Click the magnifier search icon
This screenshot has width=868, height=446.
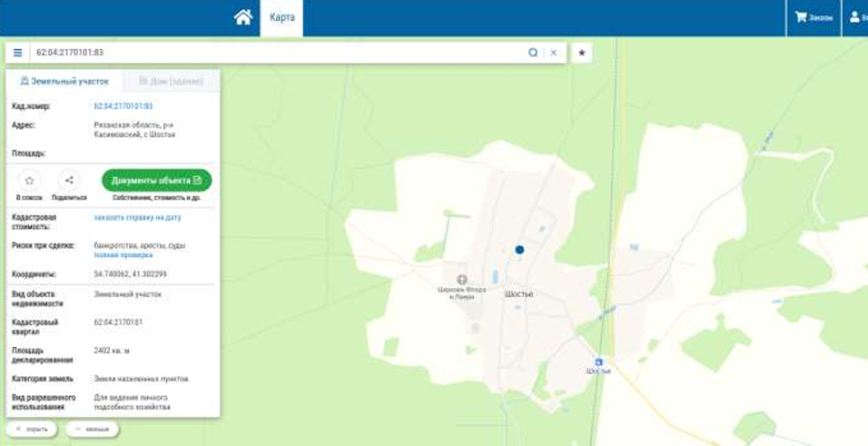pos(533,53)
